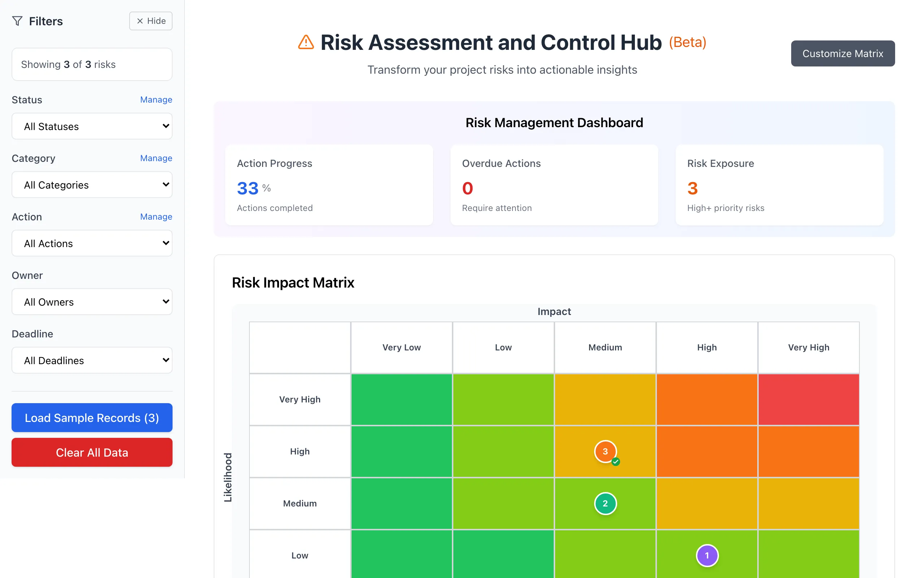The height and width of the screenshot is (578, 924).
Task: Click the '33 %' progress value
Action: (254, 188)
